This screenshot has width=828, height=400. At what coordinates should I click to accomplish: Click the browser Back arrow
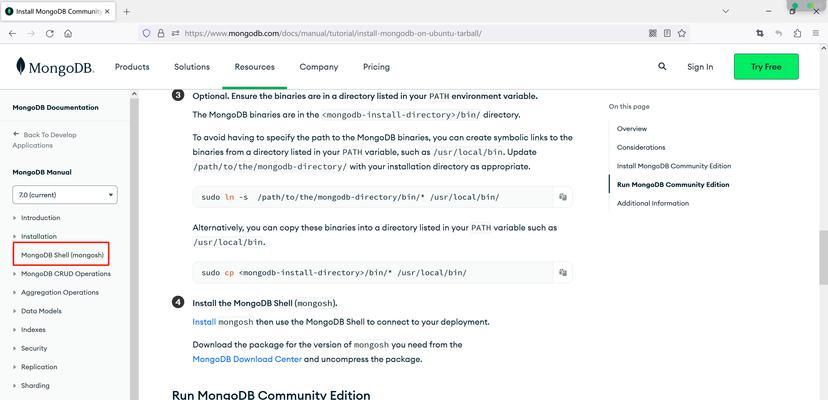tap(13, 33)
